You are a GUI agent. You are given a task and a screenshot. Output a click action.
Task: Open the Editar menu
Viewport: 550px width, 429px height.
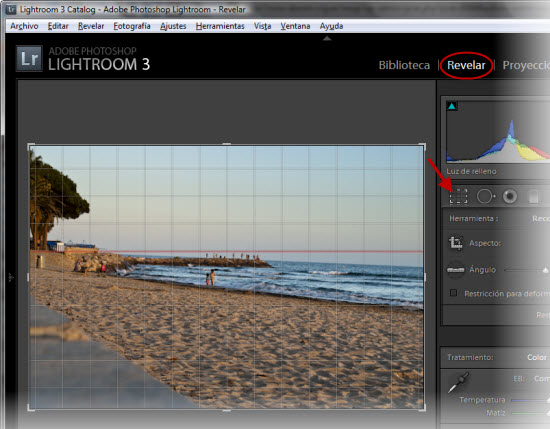(58, 26)
